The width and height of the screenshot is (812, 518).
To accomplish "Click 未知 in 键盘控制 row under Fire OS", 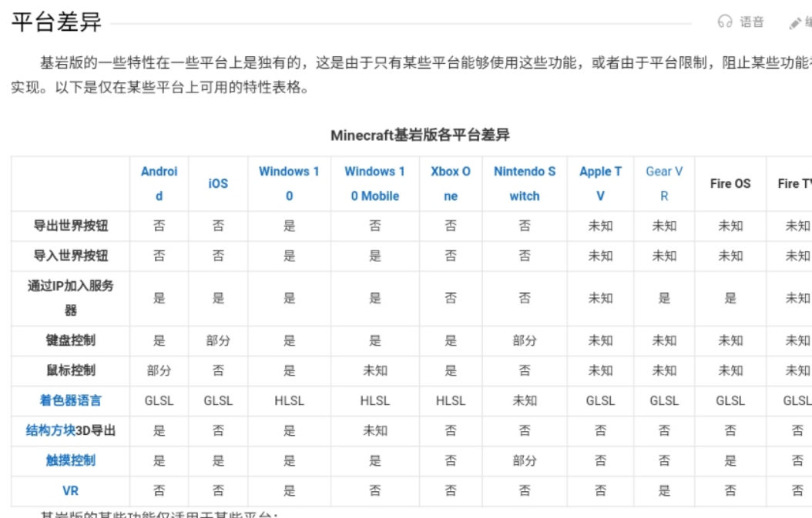I will [730, 340].
